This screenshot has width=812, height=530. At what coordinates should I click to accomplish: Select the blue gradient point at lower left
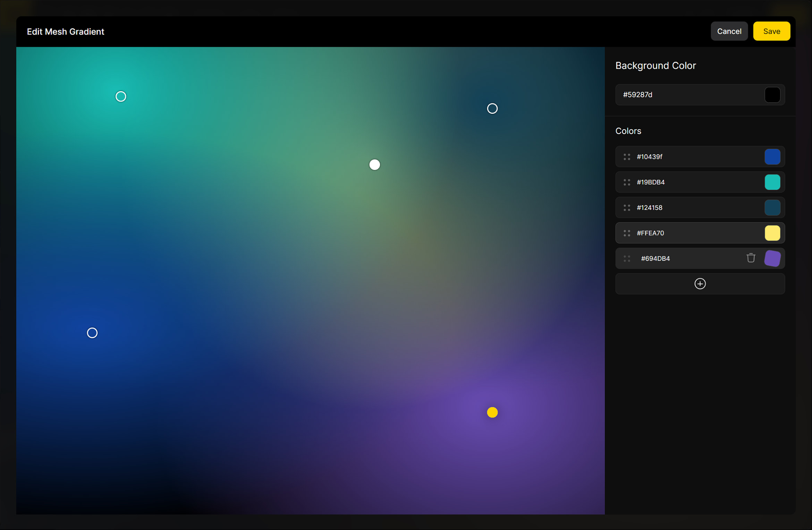(x=92, y=333)
